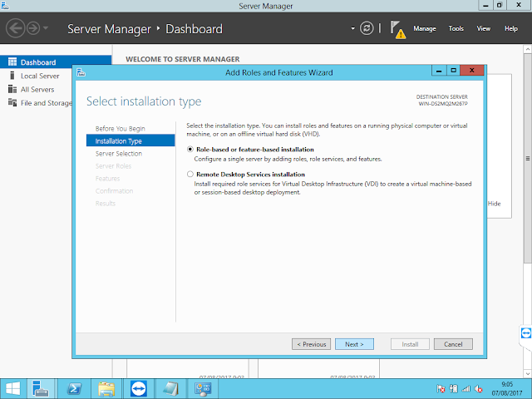Open File and Storage Services in the sidebar

click(x=40, y=103)
